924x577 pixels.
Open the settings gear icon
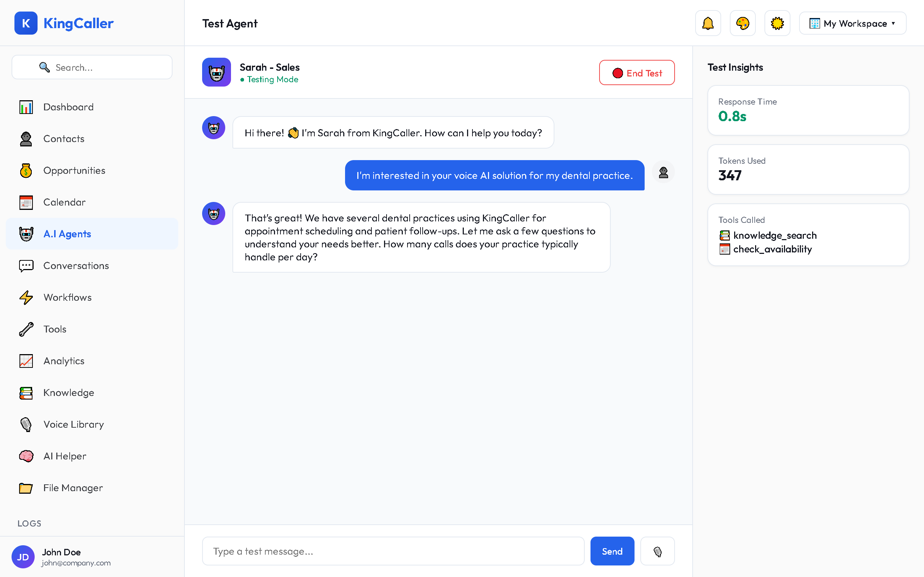(777, 23)
